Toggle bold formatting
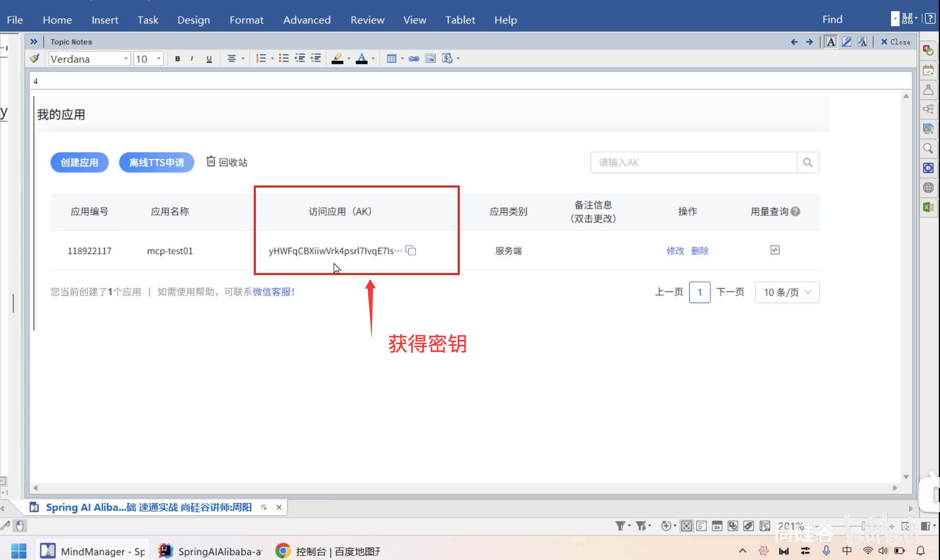The image size is (940, 560). 177,59
